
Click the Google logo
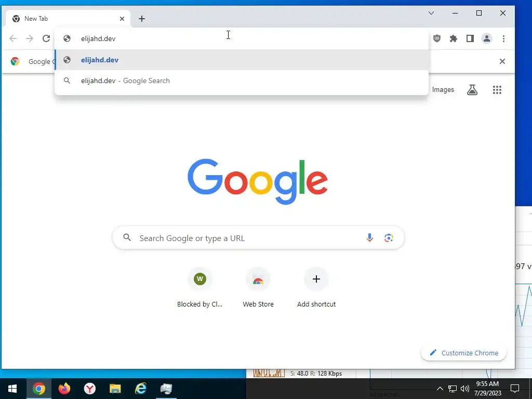pos(258,181)
